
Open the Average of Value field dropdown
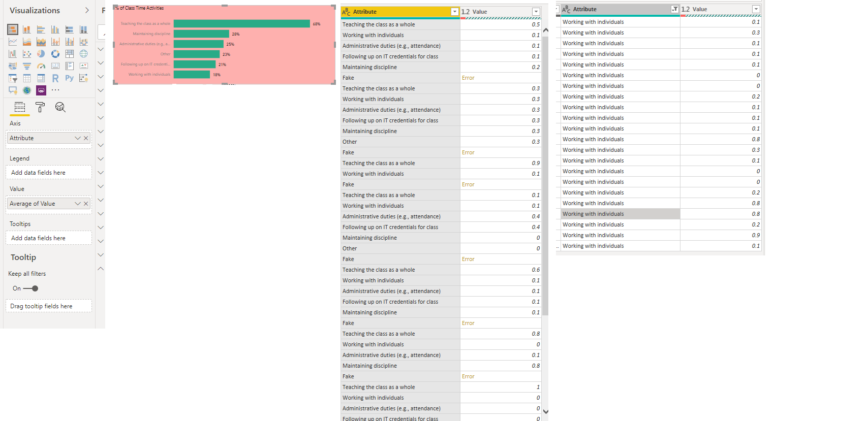click(x=78, y=204)
